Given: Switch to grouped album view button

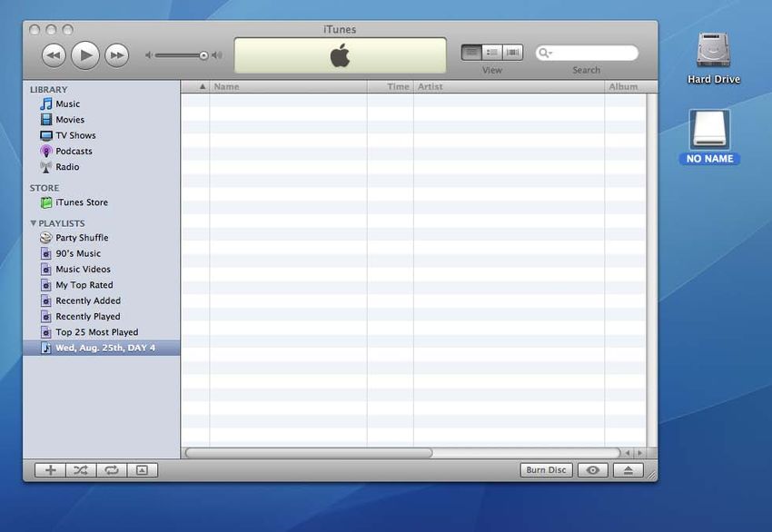Looking at the screenshot, I should point(492,52).
